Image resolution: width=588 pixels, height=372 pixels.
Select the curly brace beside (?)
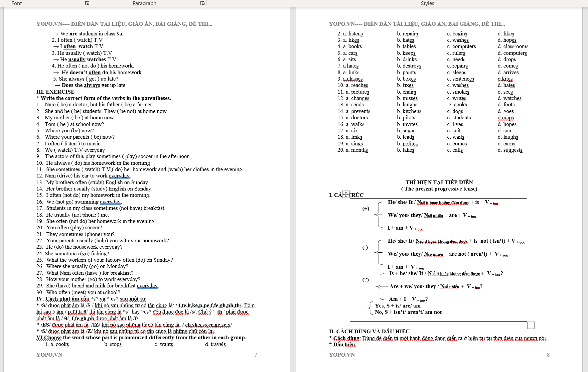379,286
